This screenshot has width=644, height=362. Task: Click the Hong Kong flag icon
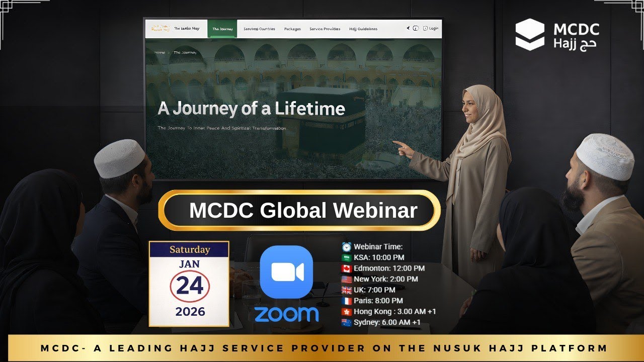(347, 312)
